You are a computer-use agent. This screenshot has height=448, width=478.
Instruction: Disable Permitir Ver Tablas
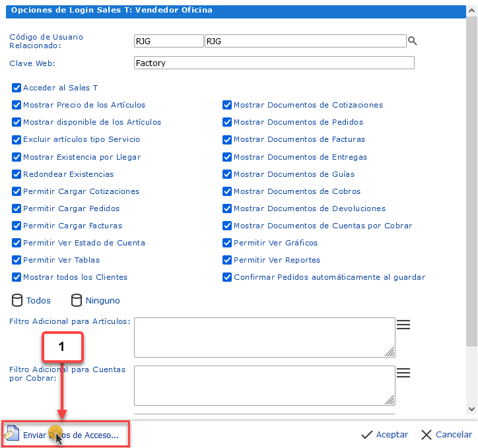tap(17, 260)
